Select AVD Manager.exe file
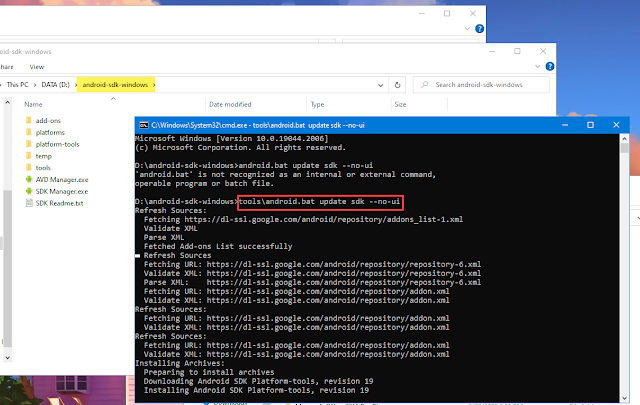Image resolution: width=640 pixels, height=405 pixels. (x=62, y=180)
